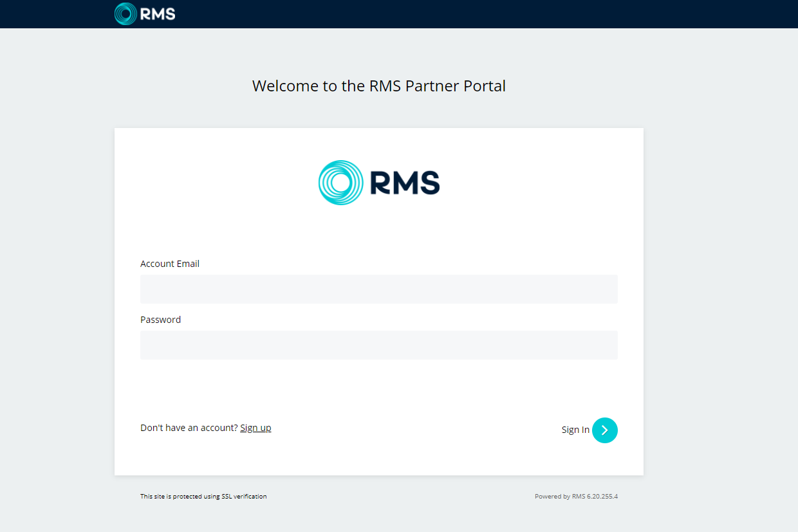798x532 pixels.
Task: Click the "Account Email" field label
Action: click(170, 264)
